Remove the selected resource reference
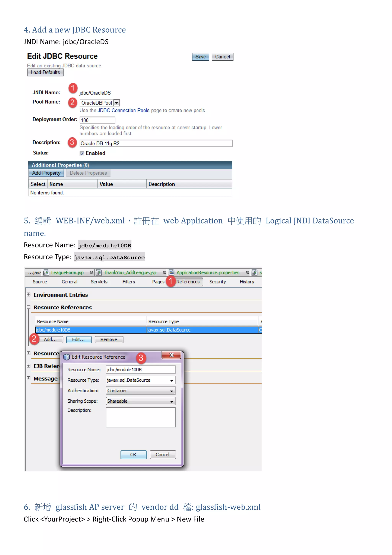The width and height of the screenshot is (392, 555). point(109,340)
